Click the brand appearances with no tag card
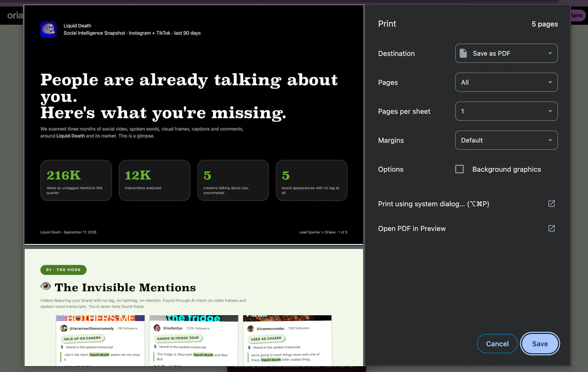This screenshot has height=372, width=588. (312, 180)
